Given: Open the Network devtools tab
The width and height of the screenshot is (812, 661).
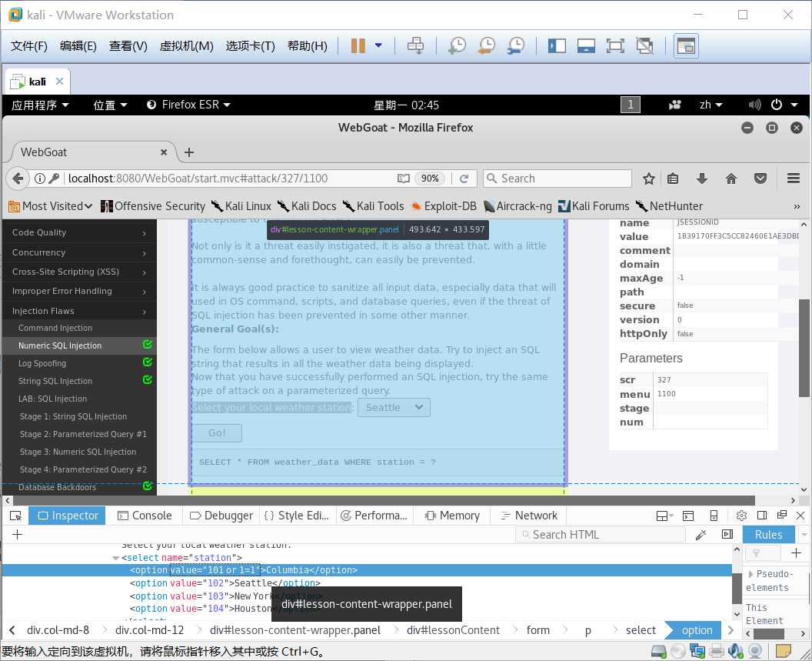Looking at the screenshot, I should point(529,516).
